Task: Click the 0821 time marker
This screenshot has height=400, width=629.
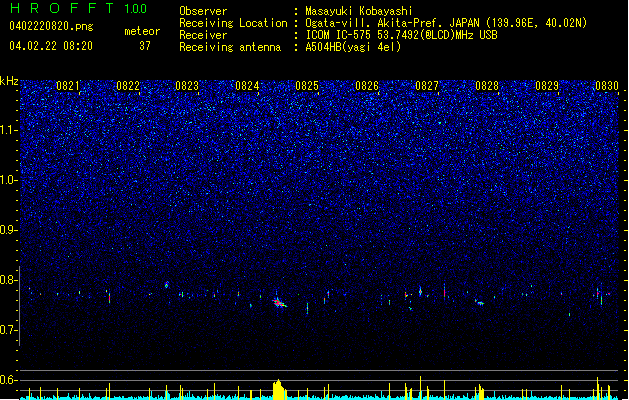Action: point(67,86)
